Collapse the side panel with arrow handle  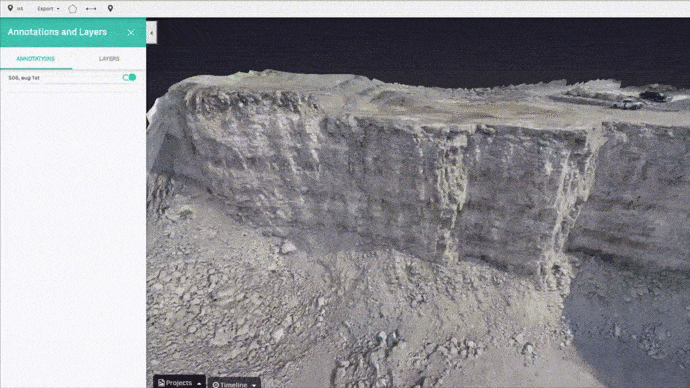(x=151, y=33)
